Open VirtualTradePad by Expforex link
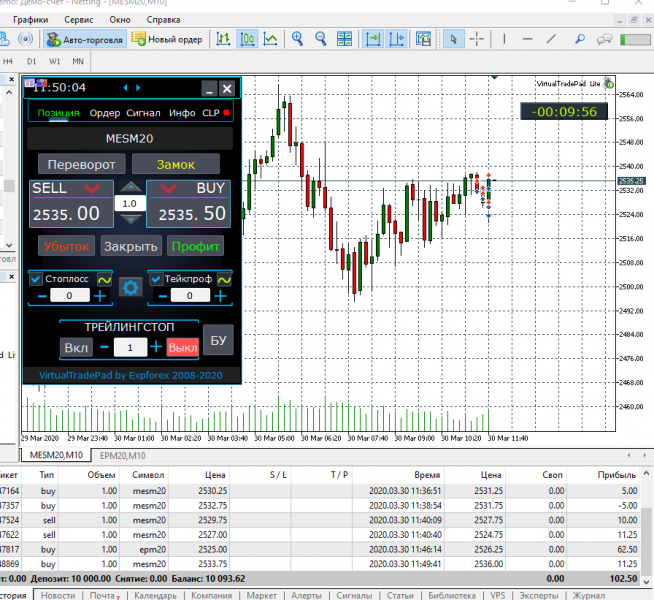Screen dimensions: 654x600 [x=131, y=375]
